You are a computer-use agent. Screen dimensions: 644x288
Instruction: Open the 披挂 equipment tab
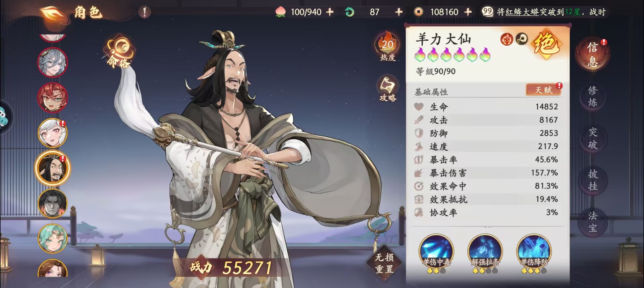click(x=593, y=180)
